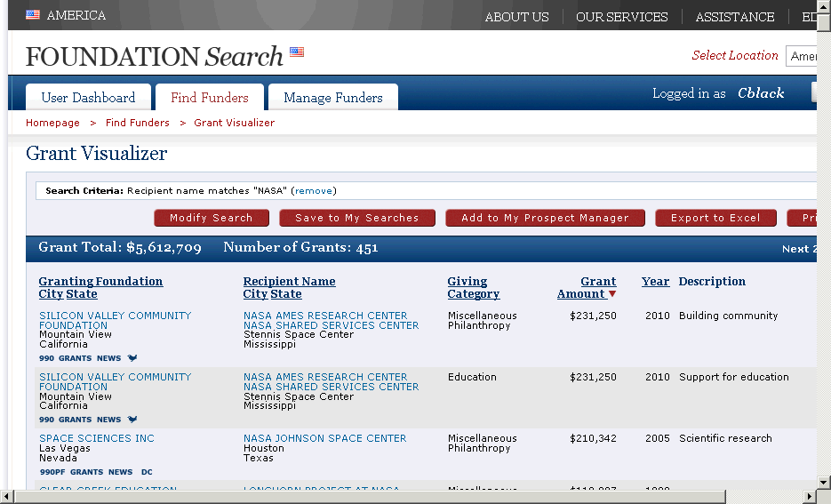Click the red sort arrow by Grant Amount
The width and height of the screenshot is (831, 504).
tap(612, 294)
